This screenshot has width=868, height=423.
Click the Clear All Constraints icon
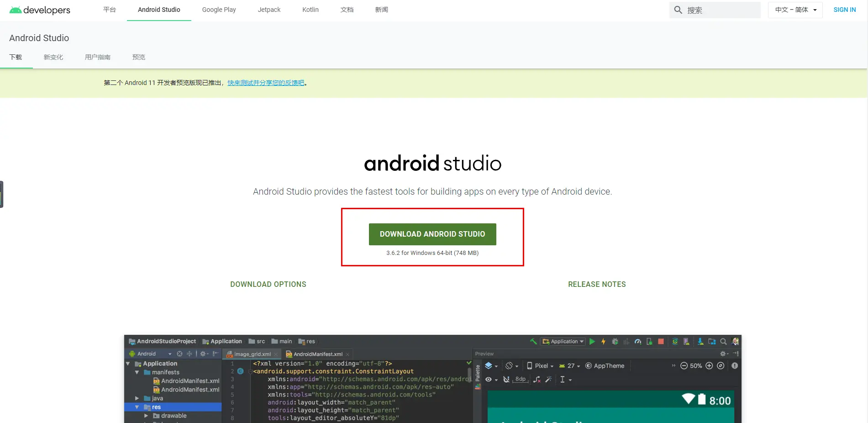point(537,379)
